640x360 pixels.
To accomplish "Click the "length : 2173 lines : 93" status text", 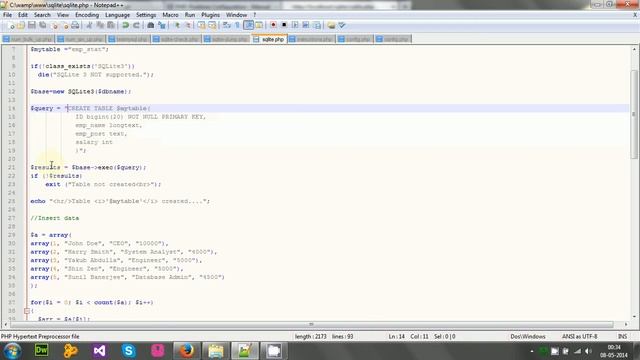I will [324, 337].
